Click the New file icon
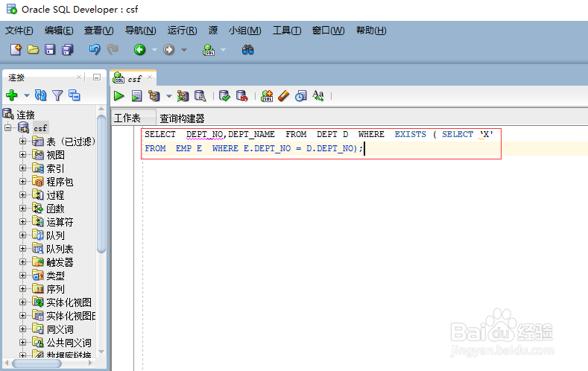Viewport: 588px width, 371px height. coord(16,49)
